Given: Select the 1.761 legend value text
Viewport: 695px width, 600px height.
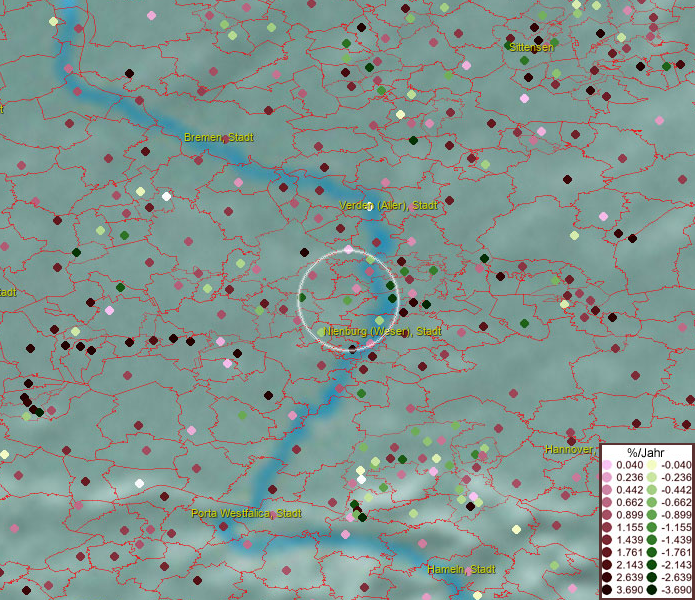Looking at the screenshot, I should point(627,553).
